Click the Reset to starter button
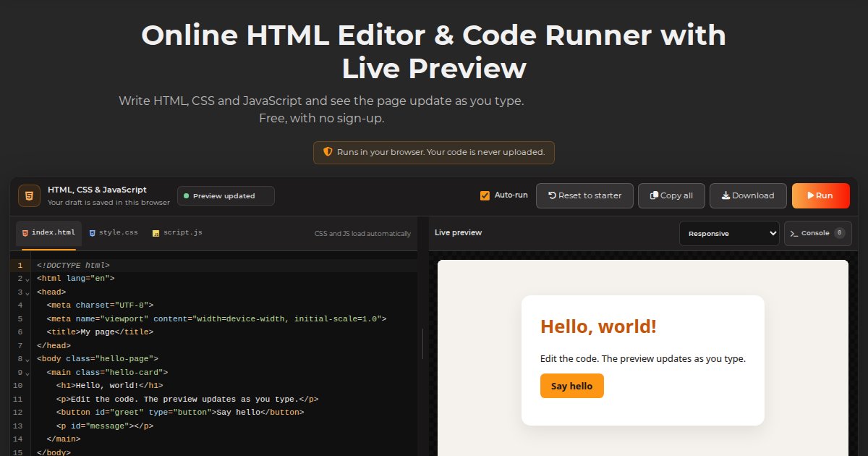868x456 pixels. pyautogui.click(x=584, y=195)
